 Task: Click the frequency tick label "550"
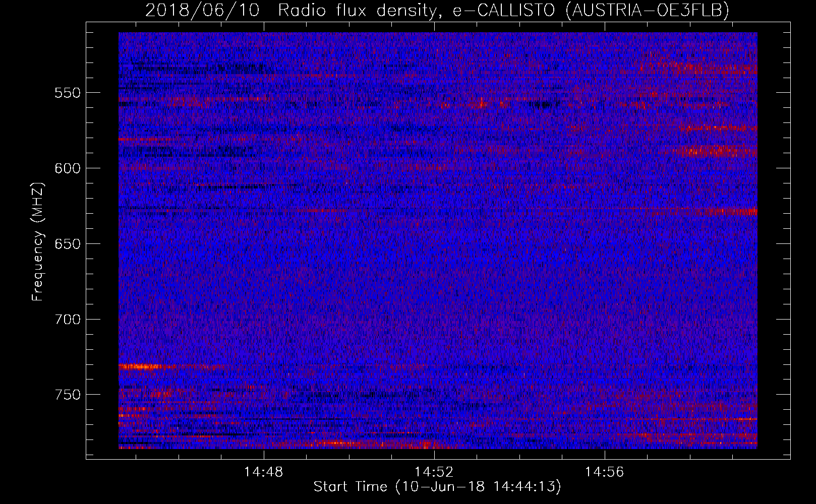coord(67,93)
